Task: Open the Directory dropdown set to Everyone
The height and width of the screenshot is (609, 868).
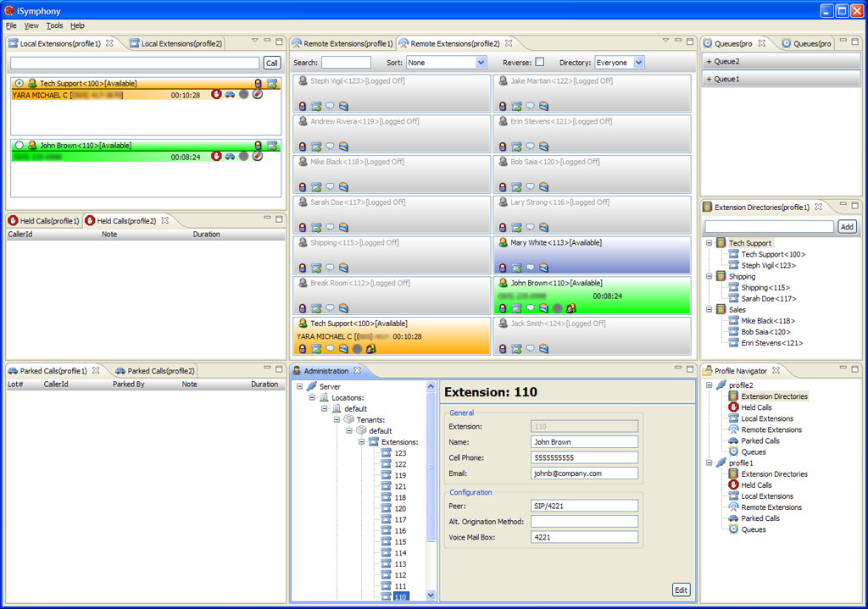Action: (x=638, y=63)
